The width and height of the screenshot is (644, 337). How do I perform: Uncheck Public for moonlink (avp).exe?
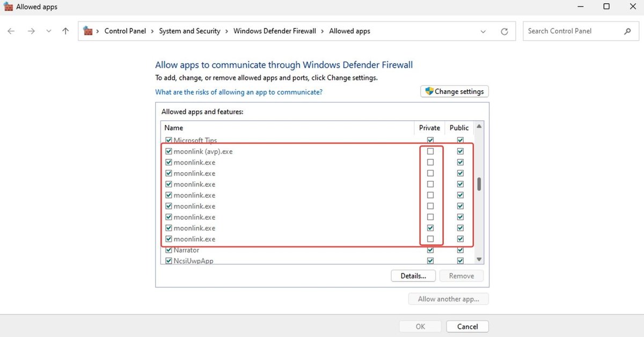point(460,151)
